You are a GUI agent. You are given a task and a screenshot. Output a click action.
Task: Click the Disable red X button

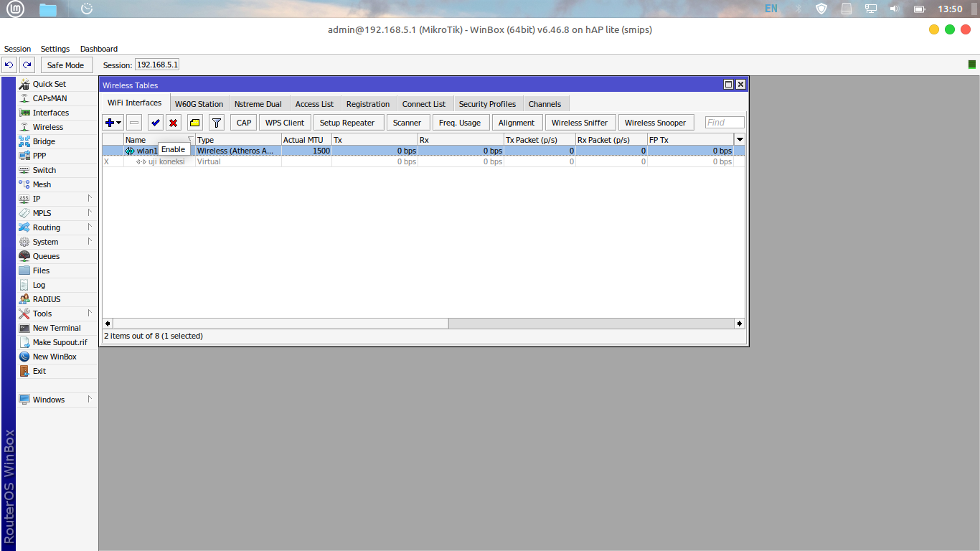[x=173, y=123]
